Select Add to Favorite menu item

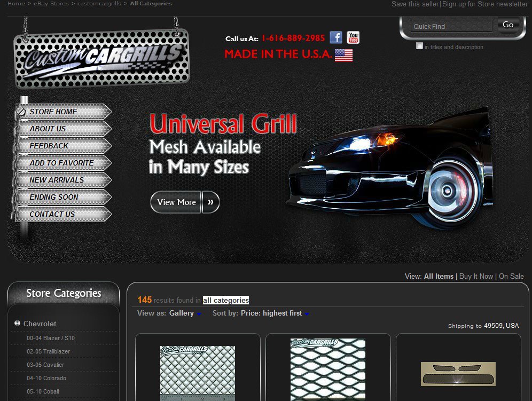coord(64,163)
